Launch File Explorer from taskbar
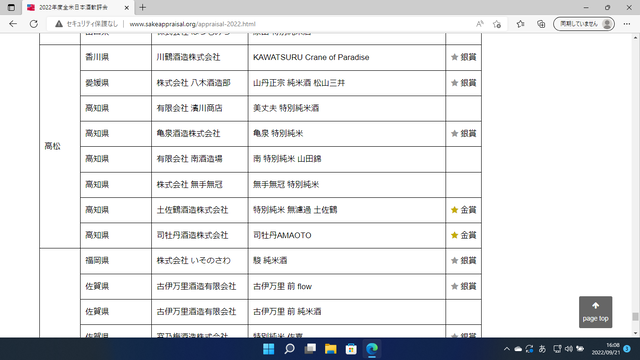Screen dimensions: 640x360 click(331, 349)
